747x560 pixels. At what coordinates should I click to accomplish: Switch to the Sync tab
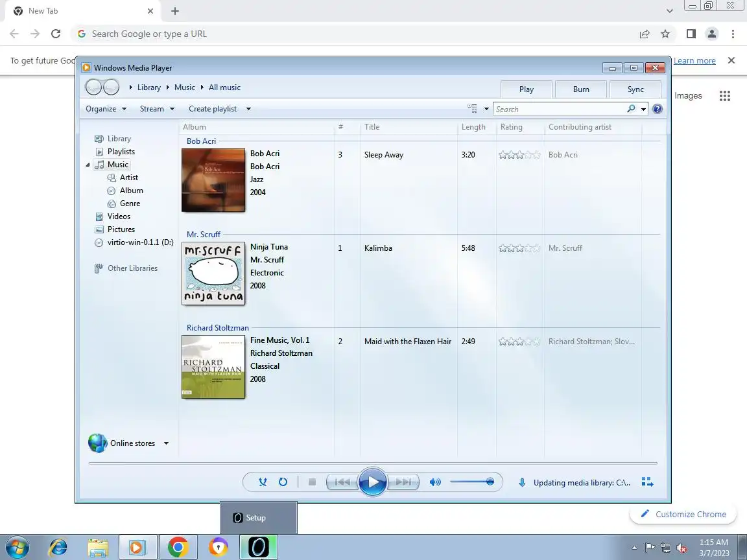pyautogui.click(x=635, y=89)
